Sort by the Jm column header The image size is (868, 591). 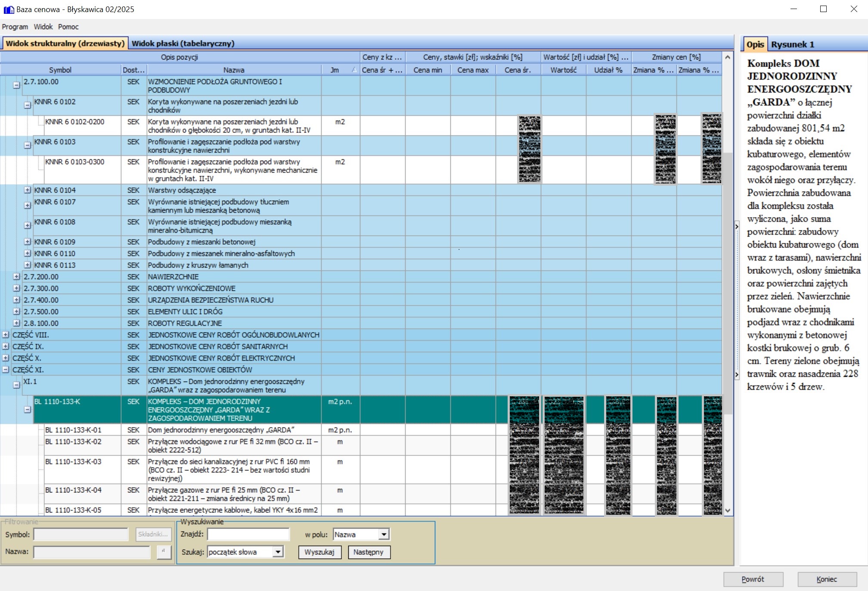coord(341,70)
